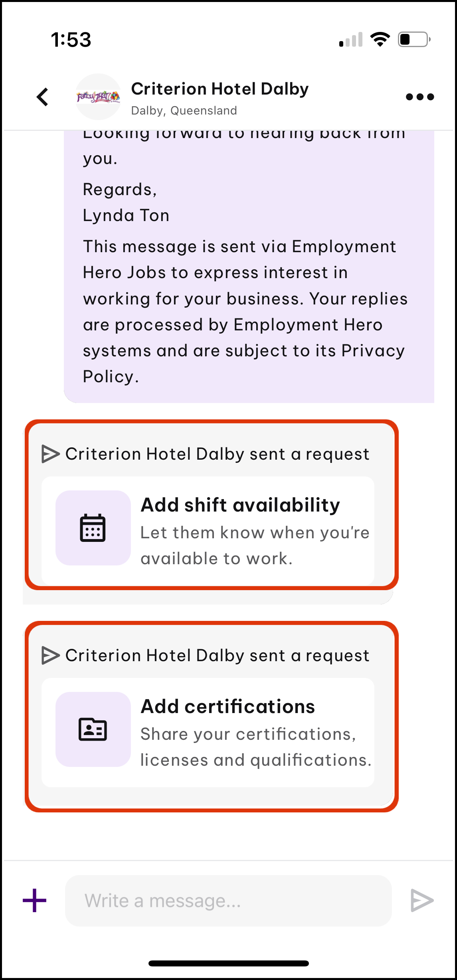Tap the back arrow icon
Image resolution: width=457 pixels, height=980 pixels.
coord(42,97)
